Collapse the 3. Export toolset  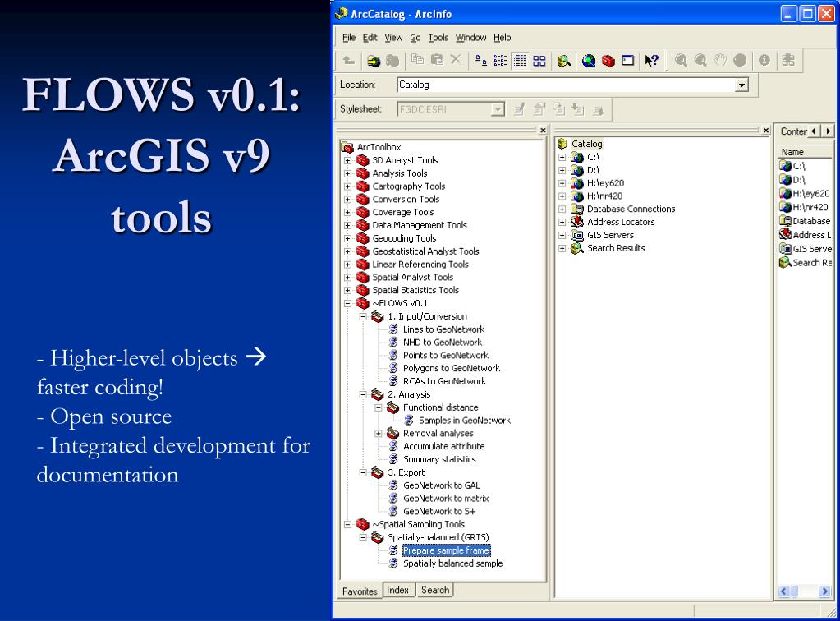point(363,472)
